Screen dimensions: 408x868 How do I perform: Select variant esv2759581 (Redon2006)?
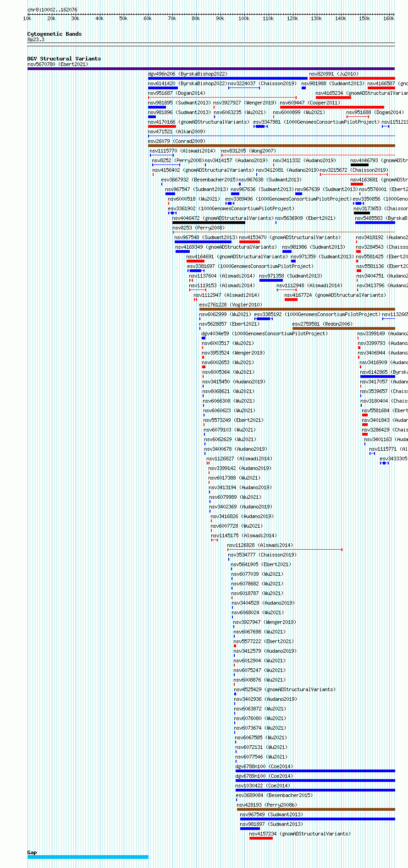322,324
